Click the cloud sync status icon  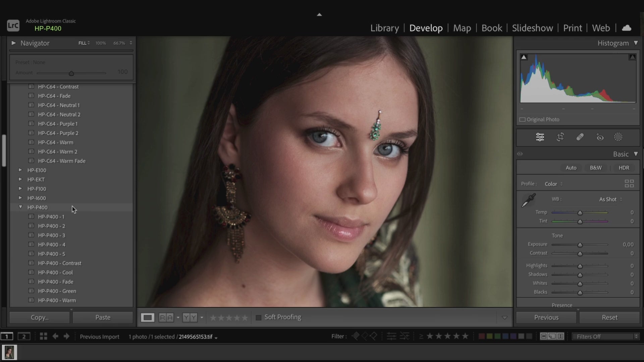pyautogui.click(x=627, y=28)
